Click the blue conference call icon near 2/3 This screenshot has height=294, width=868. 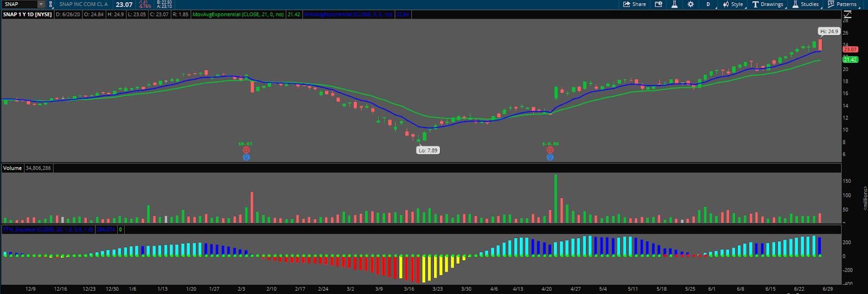pyautogui.click(x=246, y=157)
